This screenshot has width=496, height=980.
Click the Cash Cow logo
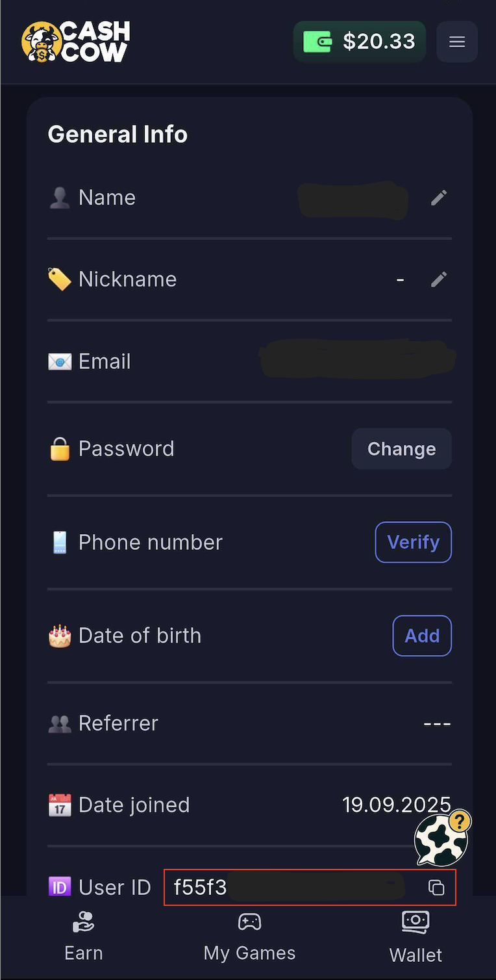pos(76,42)
